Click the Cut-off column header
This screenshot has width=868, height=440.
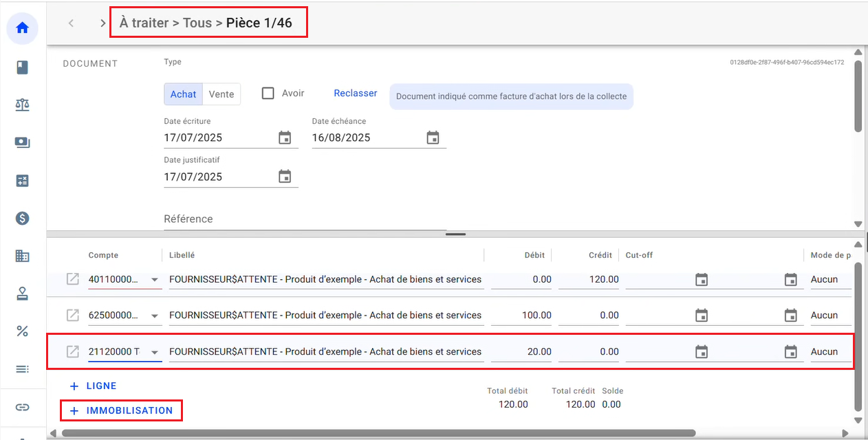click(x=639, y=255)
